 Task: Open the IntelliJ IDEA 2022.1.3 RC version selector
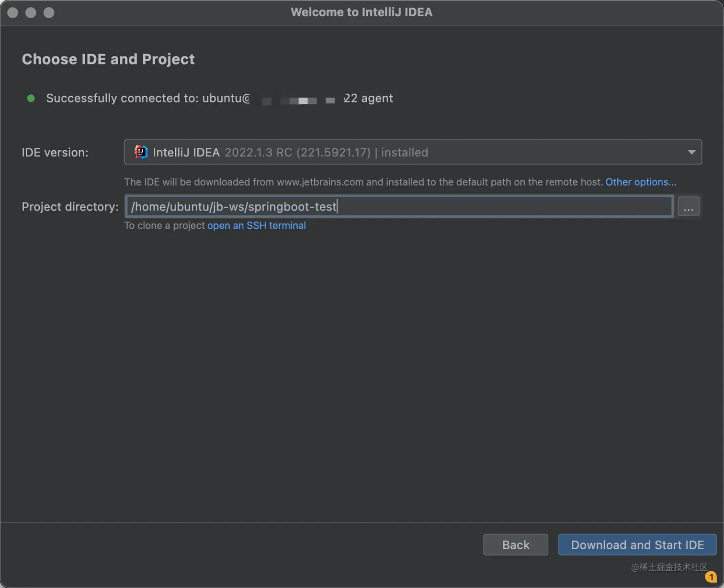(412, 152)
